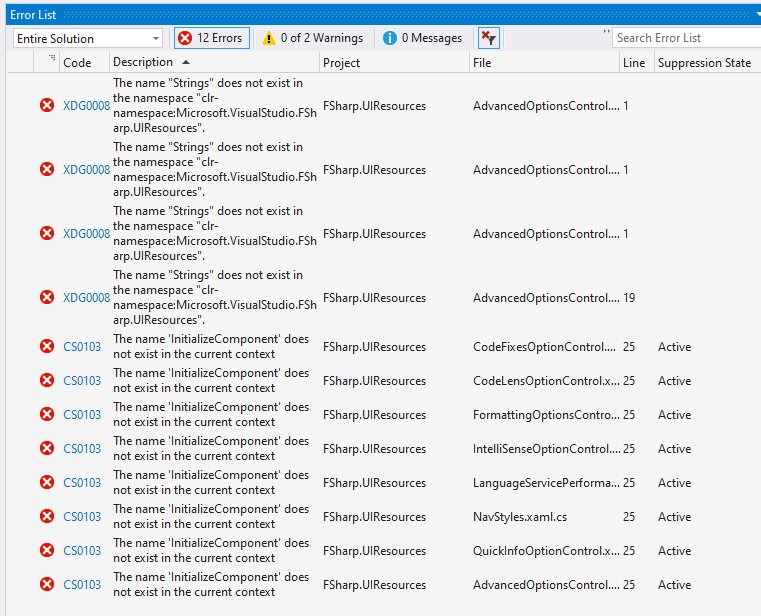Image resolution: width=761 pixels, height=616 pixels.
Task: Click FSharp.UIResources project in NavStyles row
Action: tap(374, 517)
